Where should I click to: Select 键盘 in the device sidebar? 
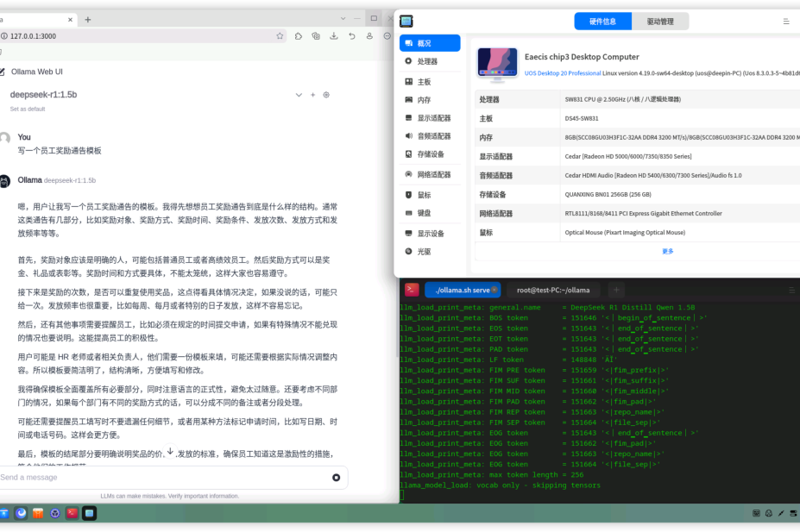(430, 213)
